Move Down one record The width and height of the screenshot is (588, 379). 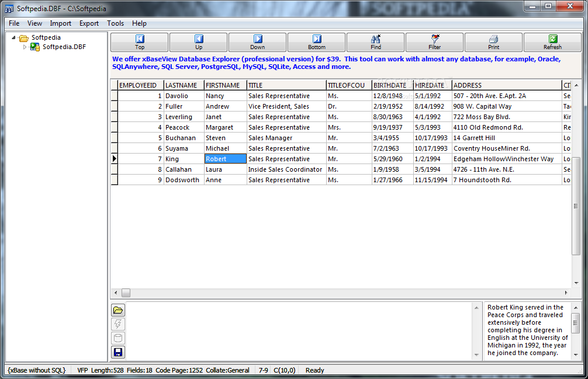pyautogui.click(x=257, y=42)
